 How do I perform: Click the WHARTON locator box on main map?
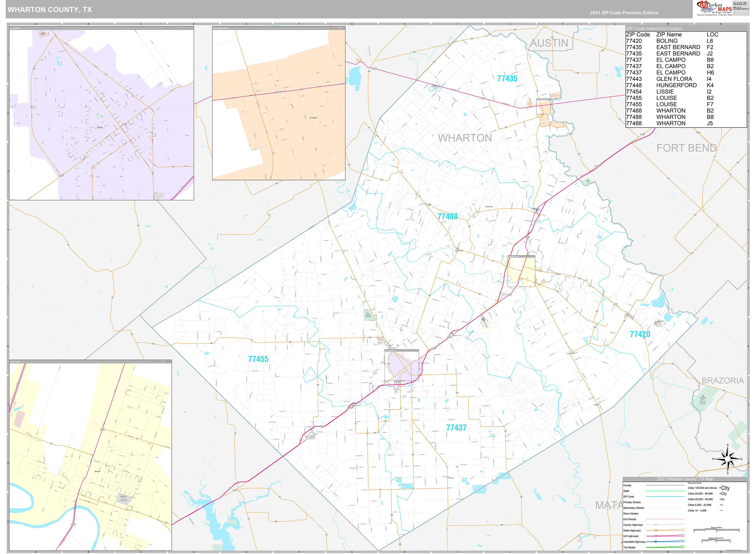coord(521,271)
